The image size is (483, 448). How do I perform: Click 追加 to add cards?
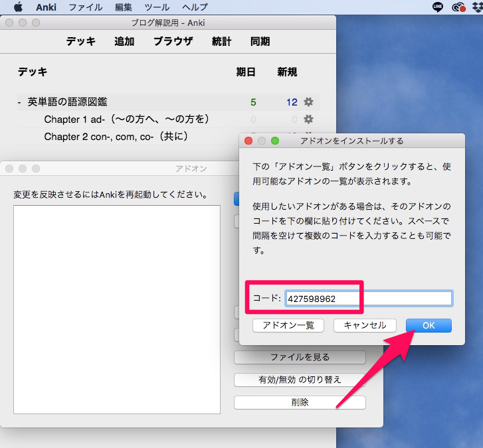pyautogui.click(x=124, y=41)
